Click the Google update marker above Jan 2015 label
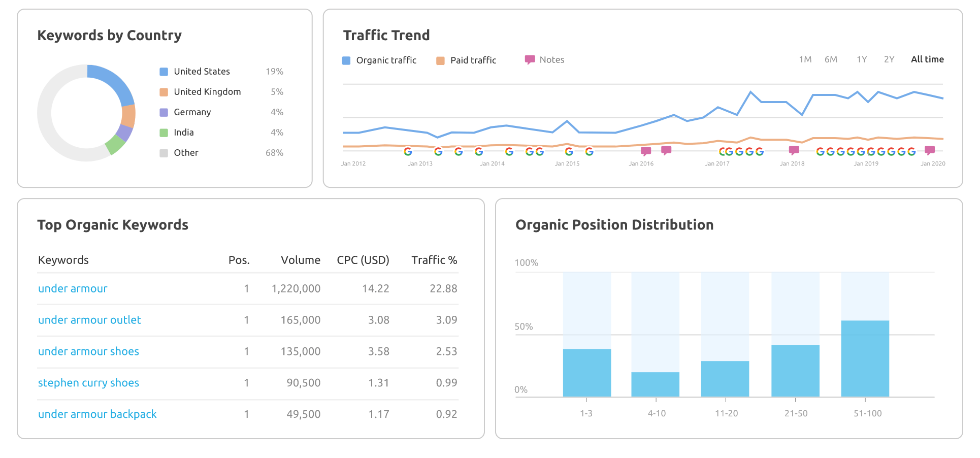Screen dimensions: 980x458 569,151
